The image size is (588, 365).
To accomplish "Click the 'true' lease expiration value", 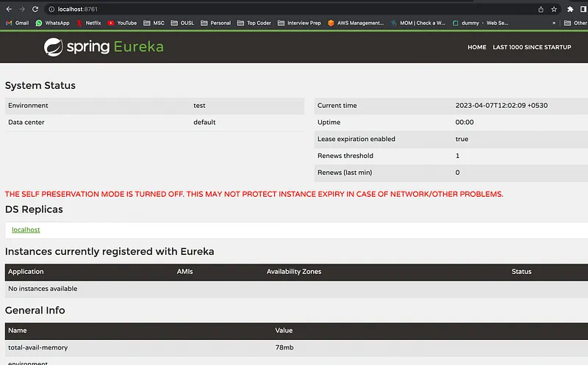I will pos(462,139).
